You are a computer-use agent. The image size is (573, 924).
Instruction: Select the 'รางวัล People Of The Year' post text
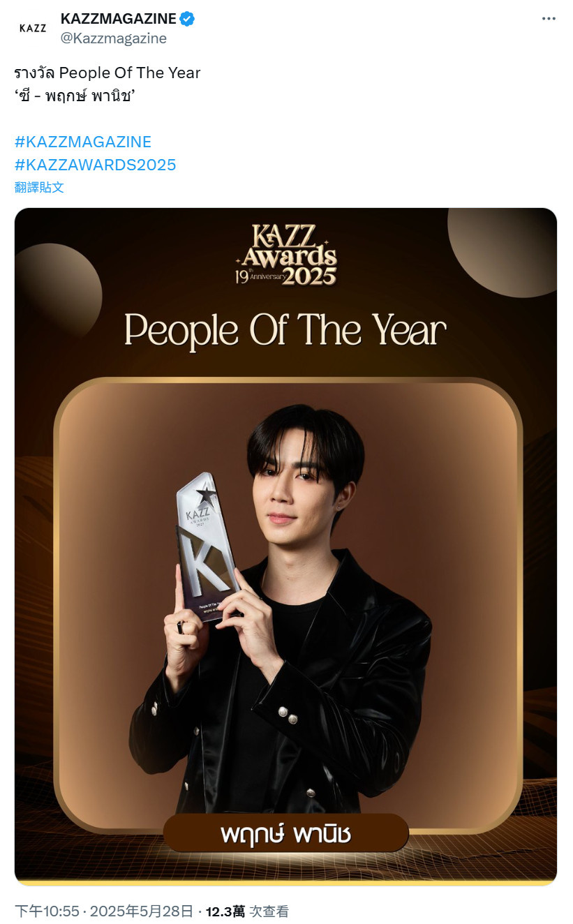[x=107, y=73]
